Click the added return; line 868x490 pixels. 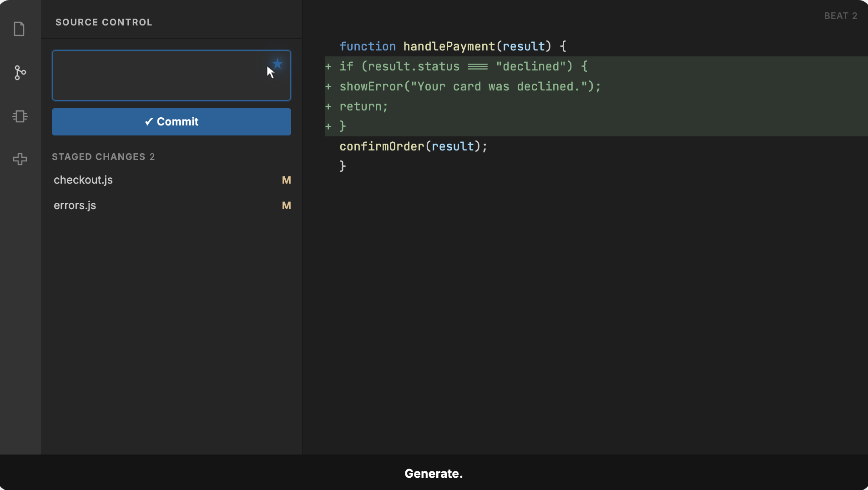click(596, 106)
